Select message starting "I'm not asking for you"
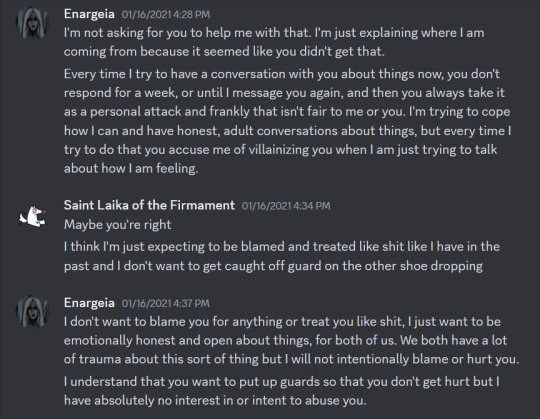This screenshot has height=419, width=540. tap(274, 42)
